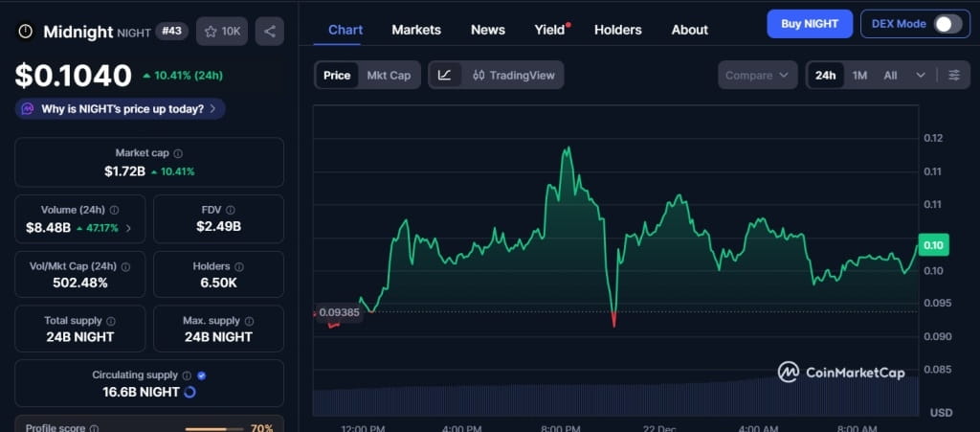980x432 pixels.
Task: Click the Max. supply info icon
Action: [250, 321]
